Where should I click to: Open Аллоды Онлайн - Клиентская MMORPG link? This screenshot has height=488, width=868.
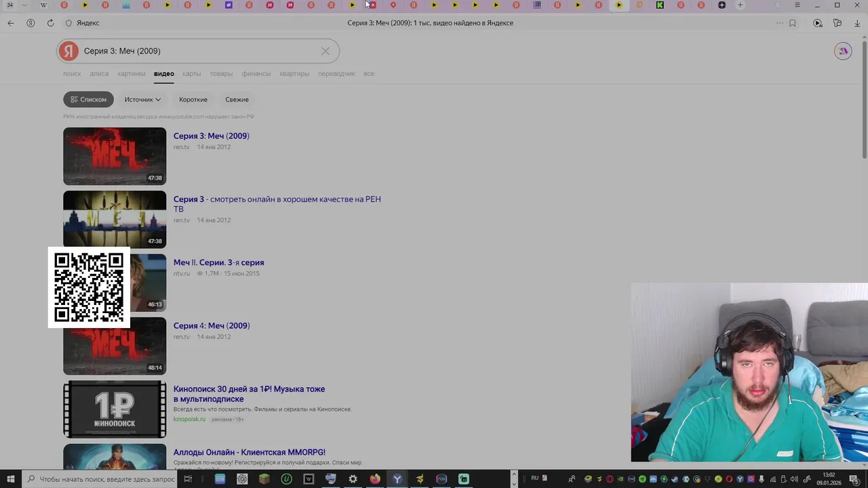250,453
